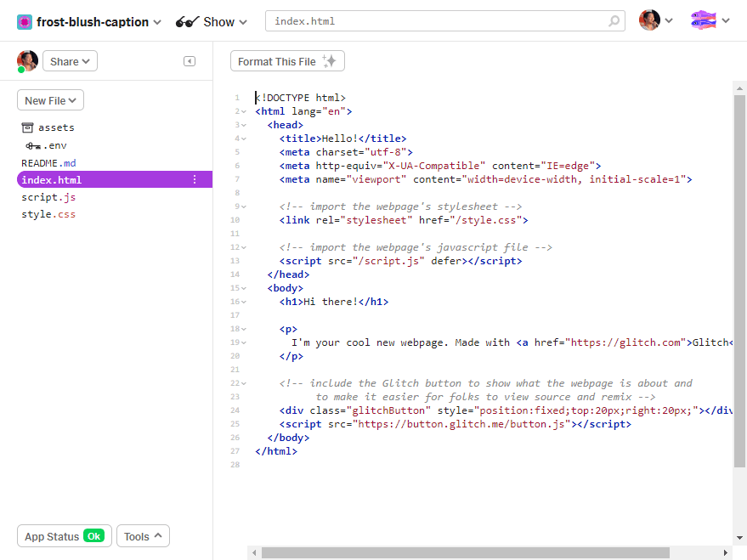The width and height of the screenshot is (747, 560).
Task: Collapse the body tag fold on line 15
Action: pyautogui.click(x=244, y=288)
